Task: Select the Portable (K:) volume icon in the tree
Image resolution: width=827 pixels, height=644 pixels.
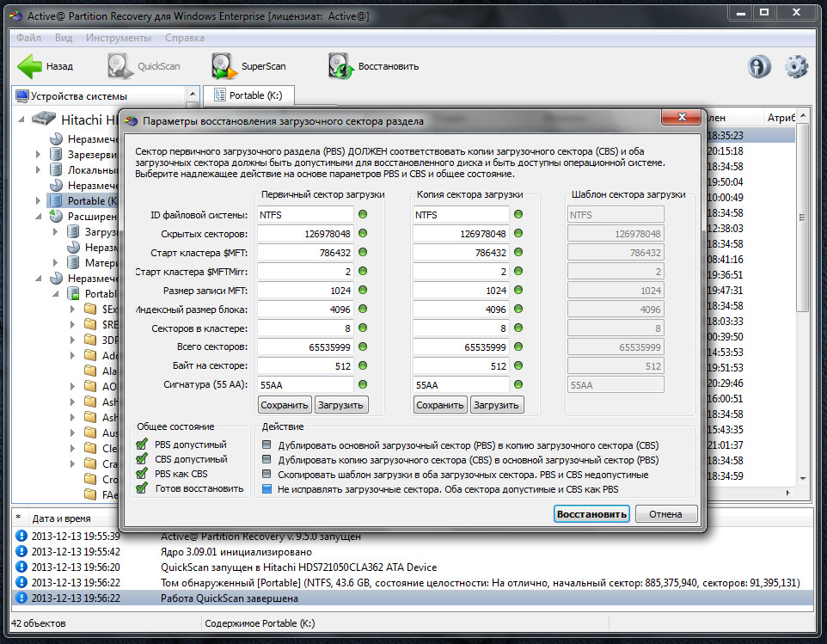Action: (56, 201)
